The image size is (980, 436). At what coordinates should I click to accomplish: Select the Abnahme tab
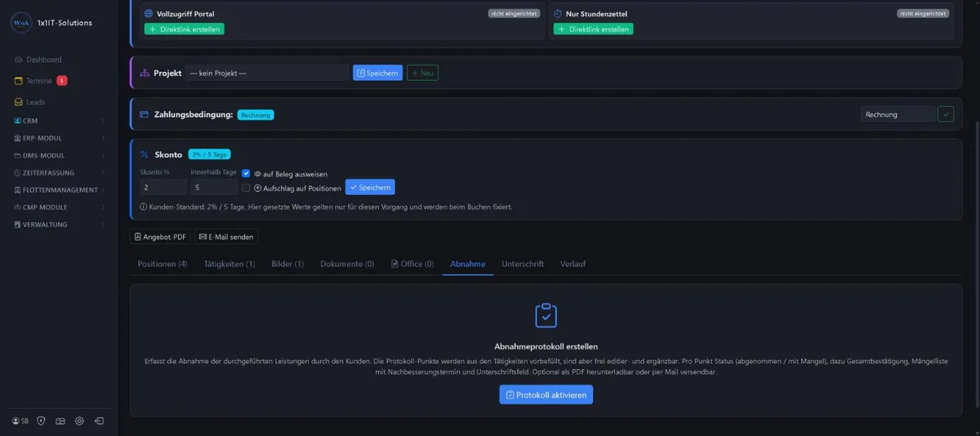(468, 264)
